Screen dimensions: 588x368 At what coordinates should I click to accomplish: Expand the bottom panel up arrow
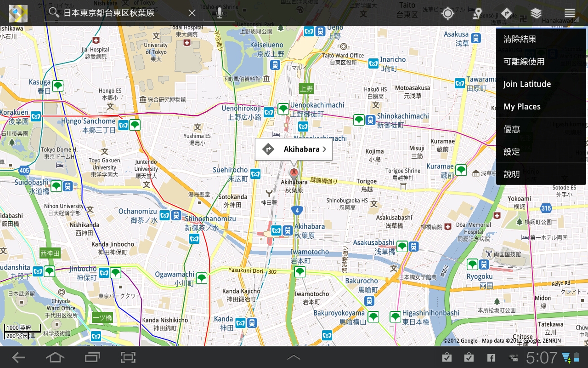(294, 357)
